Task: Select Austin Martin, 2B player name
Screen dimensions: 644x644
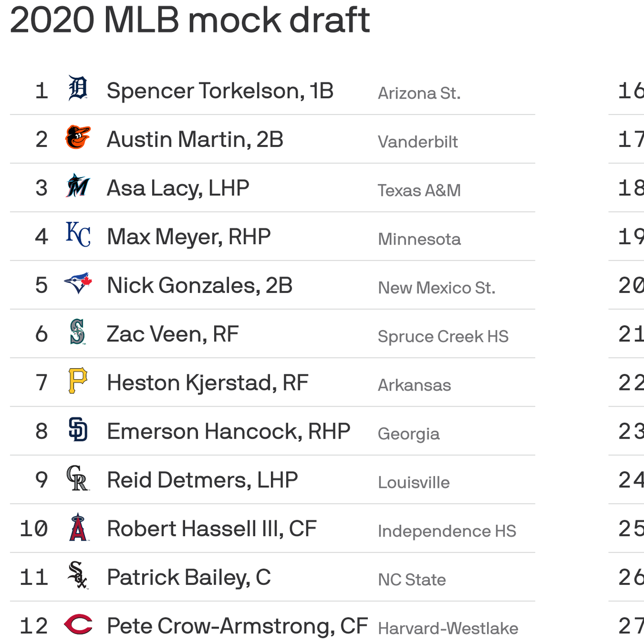Action: tap(195, 140)
